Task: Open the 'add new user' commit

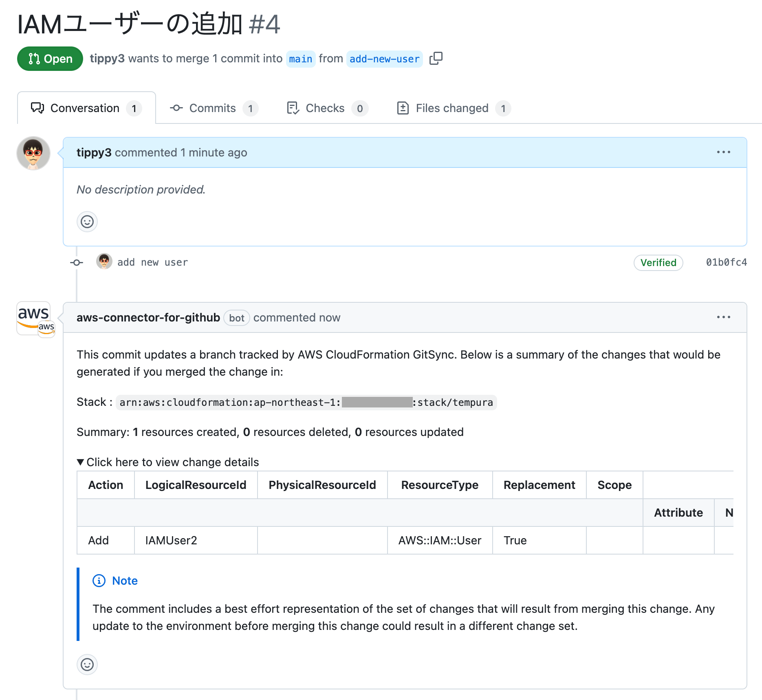Action: tap(153, 262)
